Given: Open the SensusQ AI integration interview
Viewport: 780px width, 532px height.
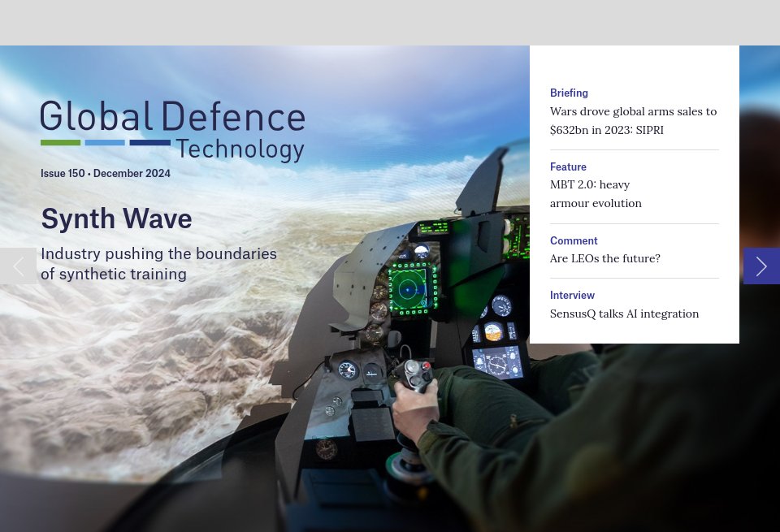Looking at the screenshot, I should (624, 314).
